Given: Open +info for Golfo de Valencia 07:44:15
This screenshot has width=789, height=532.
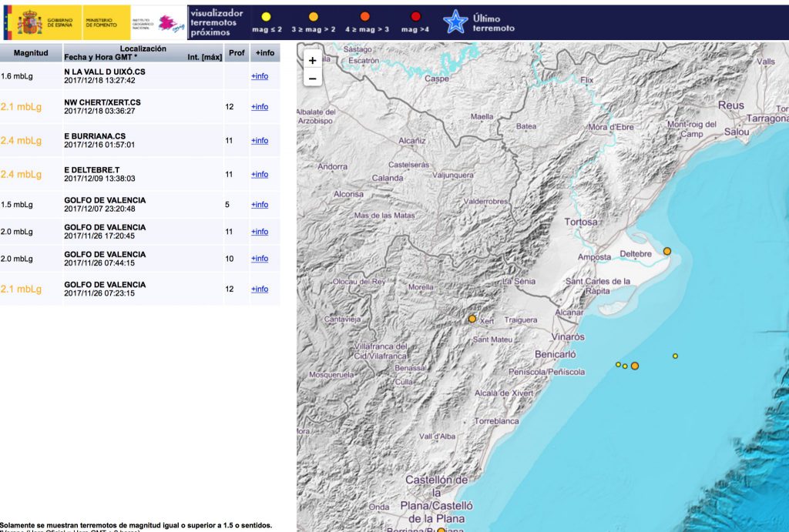Looking at the screenshot, I should coord(260,258).
